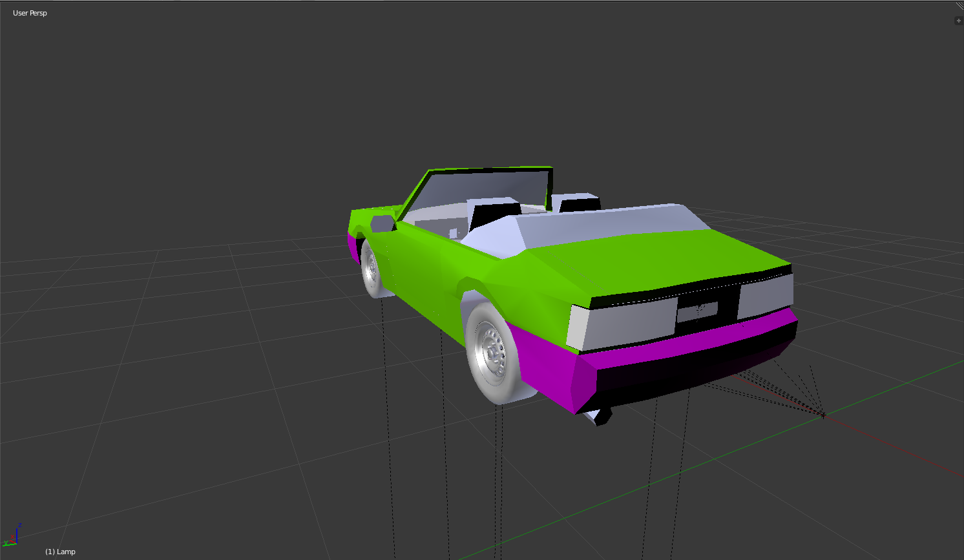Screen dimensions: 964x560
Task: Click the '(1) Lamp' object label
Action: tap(60, 552)
